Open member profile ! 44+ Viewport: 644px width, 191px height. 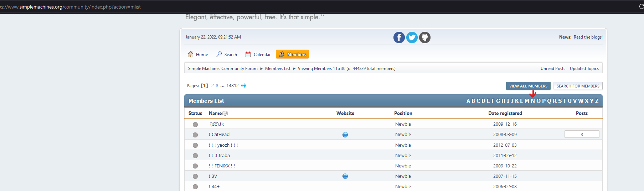click(x=214, y=187)
